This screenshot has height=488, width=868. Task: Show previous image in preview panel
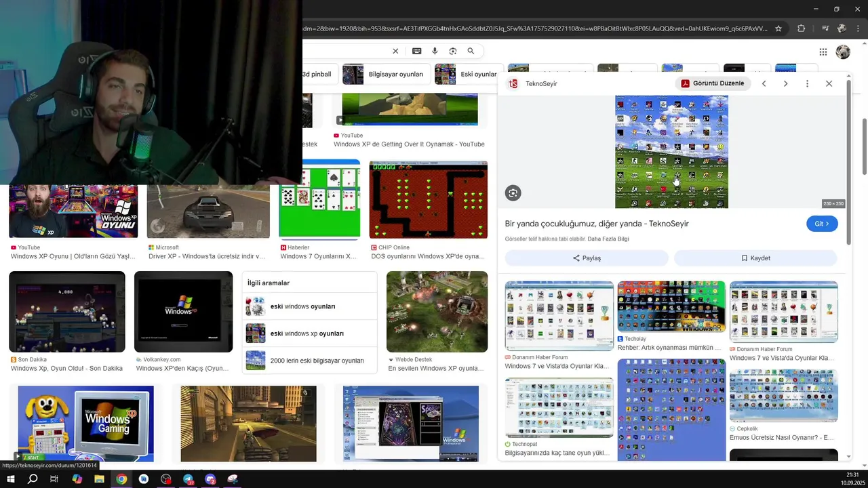(764, 83)
